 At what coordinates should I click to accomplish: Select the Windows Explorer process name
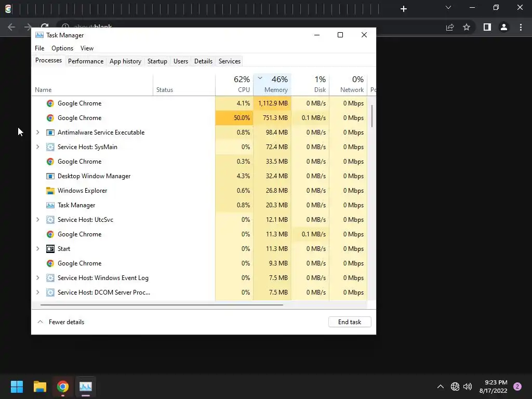tap(83, 191)
